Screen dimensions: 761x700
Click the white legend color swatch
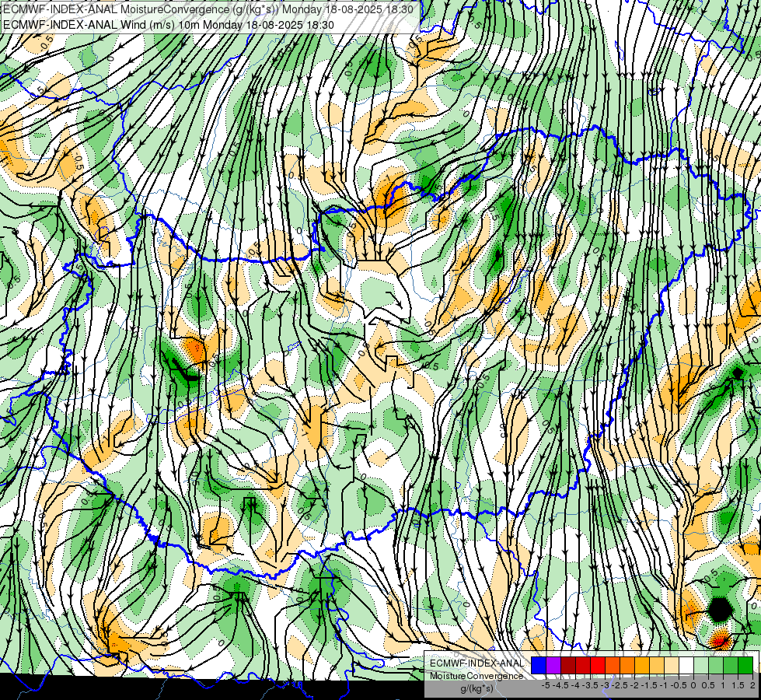[x=686, y=665]
